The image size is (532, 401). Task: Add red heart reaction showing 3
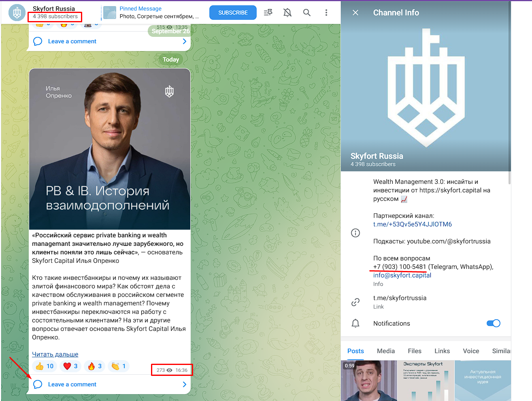(70, 366)
